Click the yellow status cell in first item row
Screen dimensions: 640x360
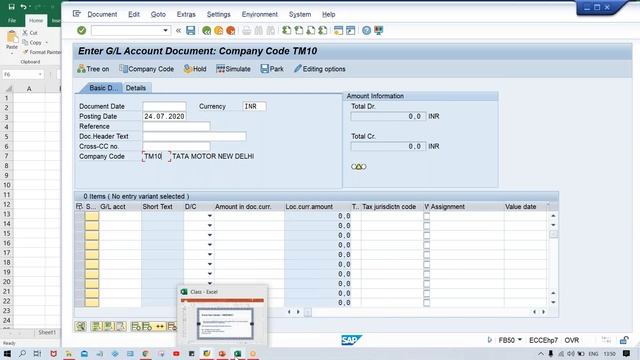(92, 216)
